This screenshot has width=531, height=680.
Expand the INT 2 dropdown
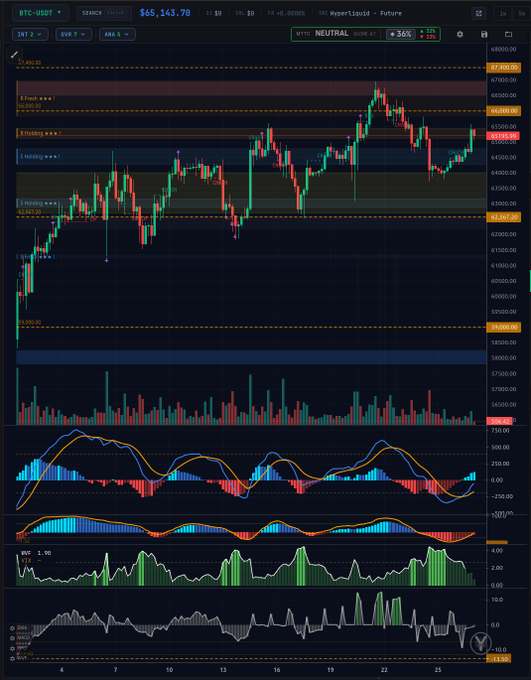point(30,34)
